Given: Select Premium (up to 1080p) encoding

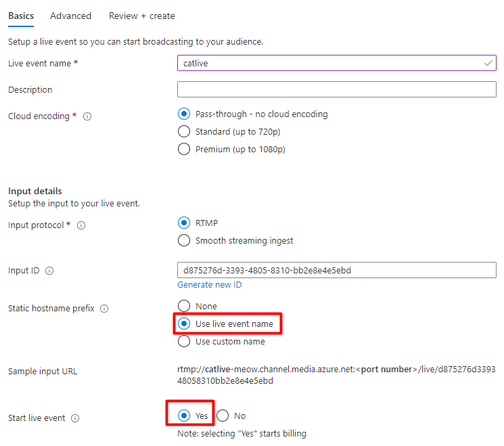Looking at the screenshot, I should click(x=183, y=149).
